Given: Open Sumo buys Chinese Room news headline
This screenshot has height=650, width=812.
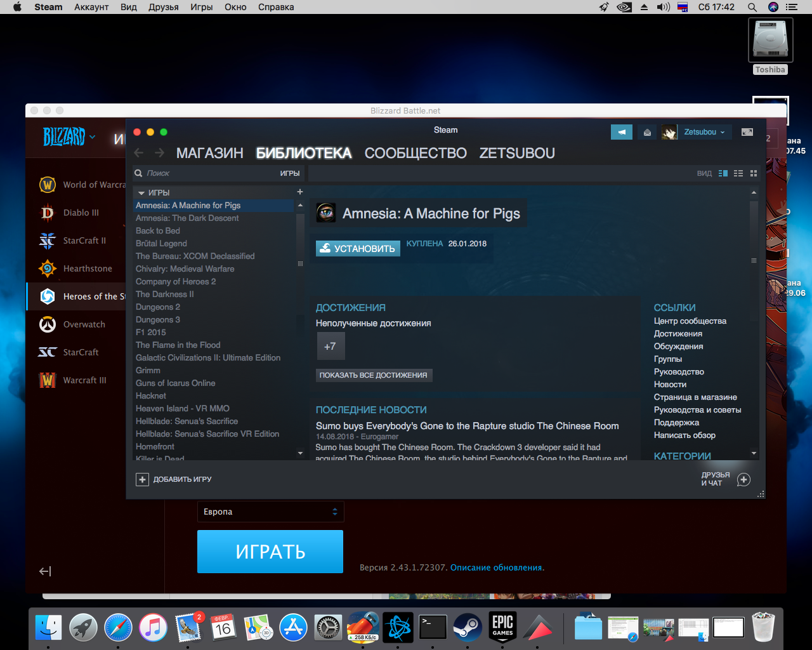Looking at the screenshot, I should [x=468, y=426].
